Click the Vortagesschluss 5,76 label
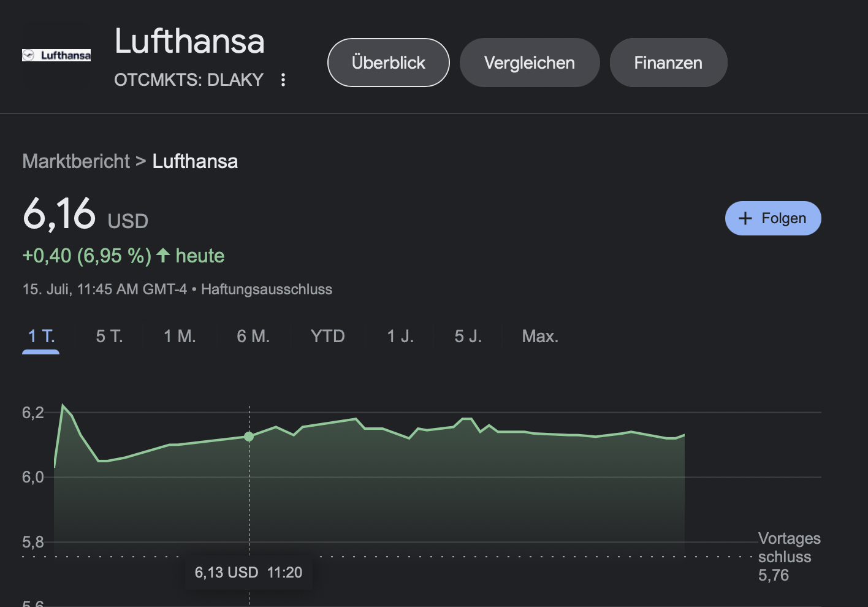 click(788, 557)
